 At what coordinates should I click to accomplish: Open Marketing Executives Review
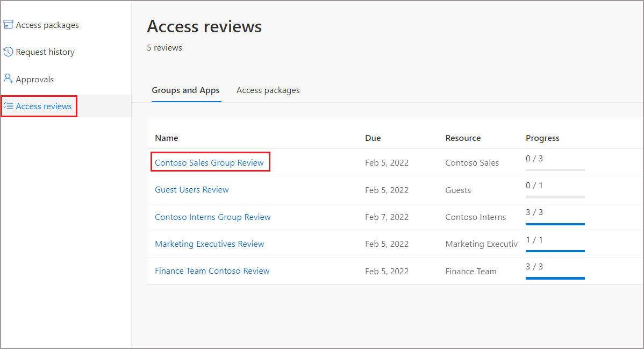209,244
